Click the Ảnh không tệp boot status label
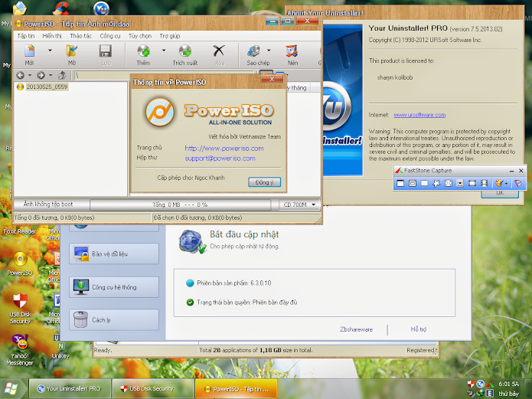The image size is (532, 399). [48, 204]
